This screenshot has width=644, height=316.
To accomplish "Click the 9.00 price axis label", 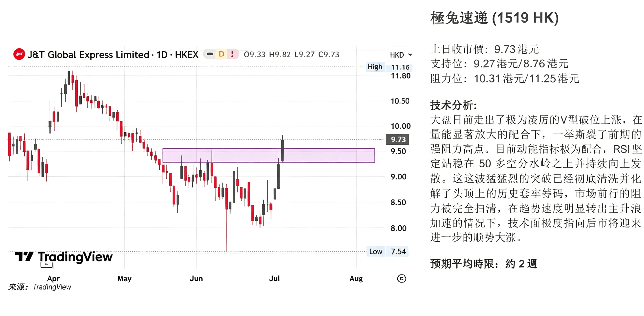I will (398, 177).
